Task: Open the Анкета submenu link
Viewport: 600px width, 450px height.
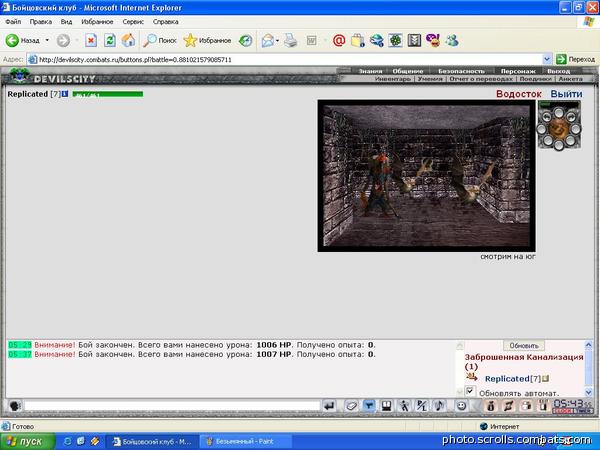Action: pyautogui.click(x=570, y=79)
